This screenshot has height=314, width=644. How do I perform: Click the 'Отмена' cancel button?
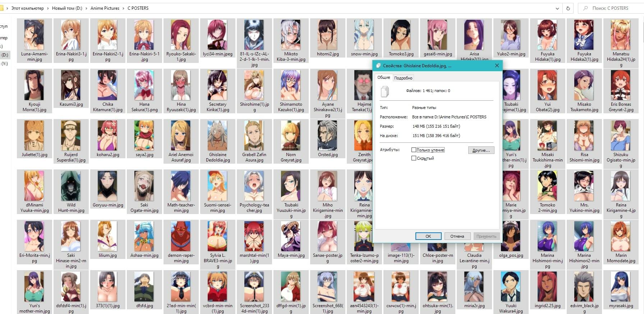click(457, 236)
